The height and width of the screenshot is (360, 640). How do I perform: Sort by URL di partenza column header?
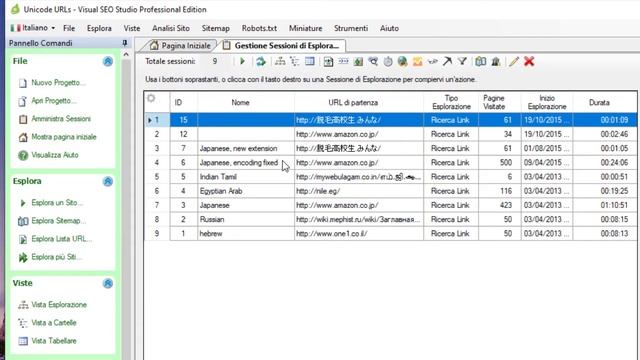[x=359, y=102]
